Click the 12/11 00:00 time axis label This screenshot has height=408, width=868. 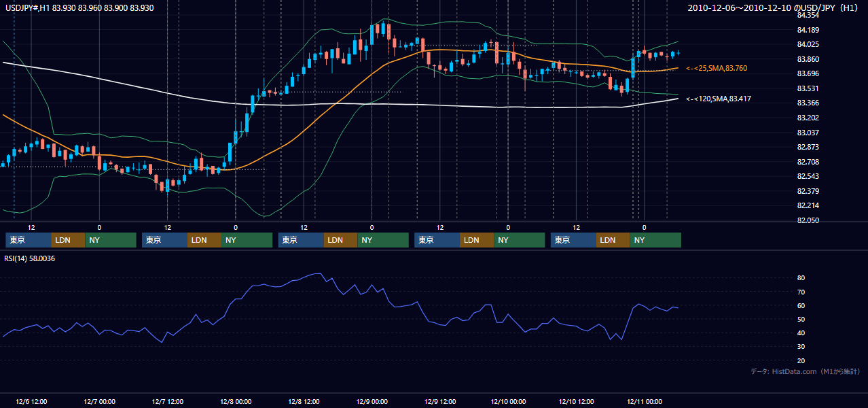pyautogui.click(x=644, y=401)
